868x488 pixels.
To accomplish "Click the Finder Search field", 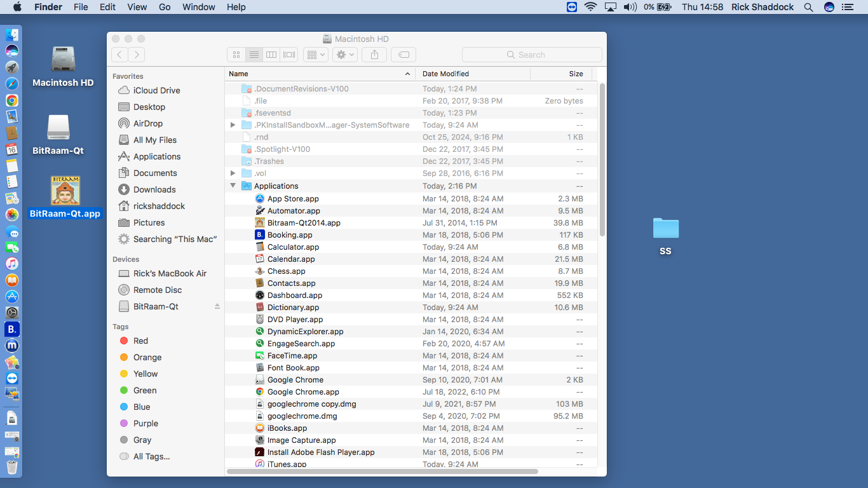I will point(532,55).
